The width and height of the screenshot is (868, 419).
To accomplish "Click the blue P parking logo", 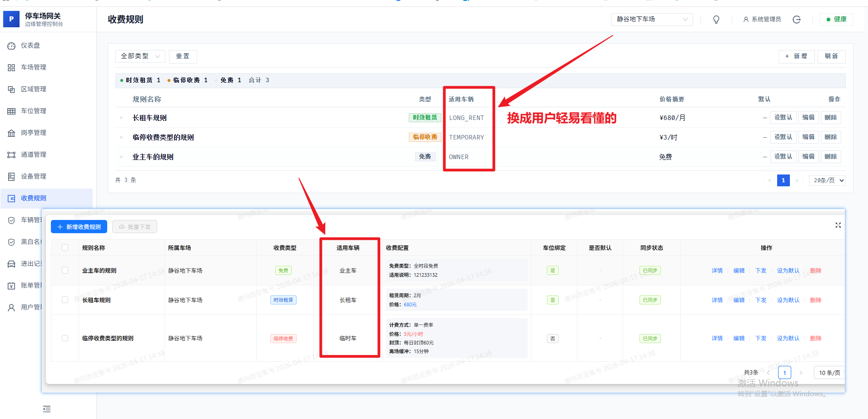I will coord(11,19).
